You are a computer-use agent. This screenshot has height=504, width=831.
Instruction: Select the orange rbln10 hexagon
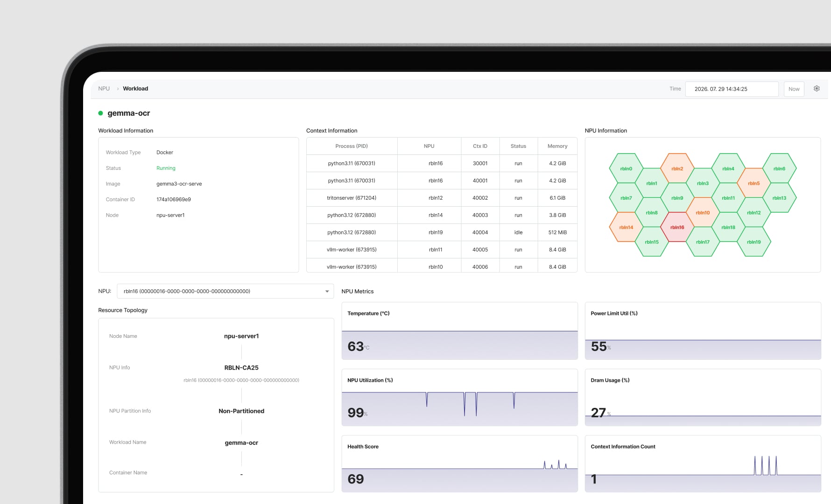click(703, 213)
